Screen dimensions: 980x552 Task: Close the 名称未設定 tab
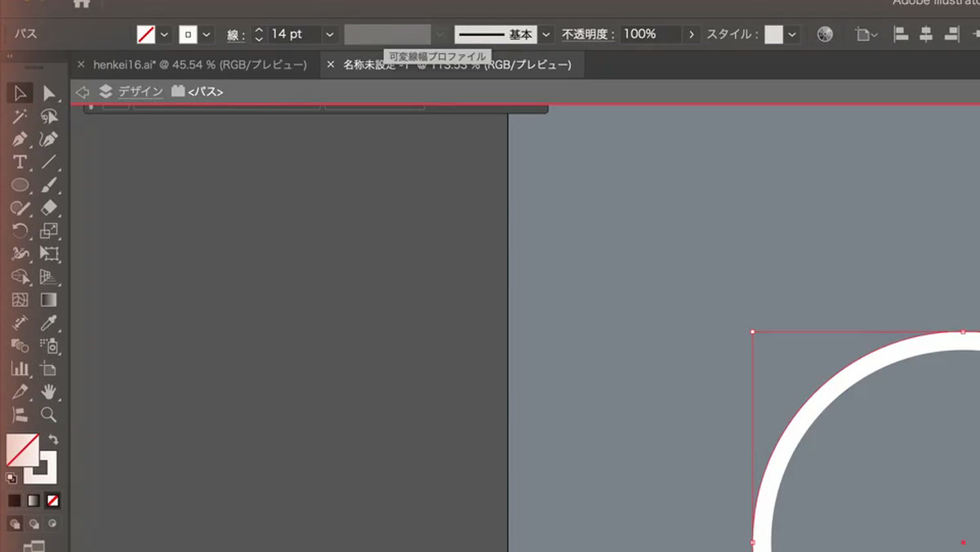pyautogui.click(x=331, y=65)
